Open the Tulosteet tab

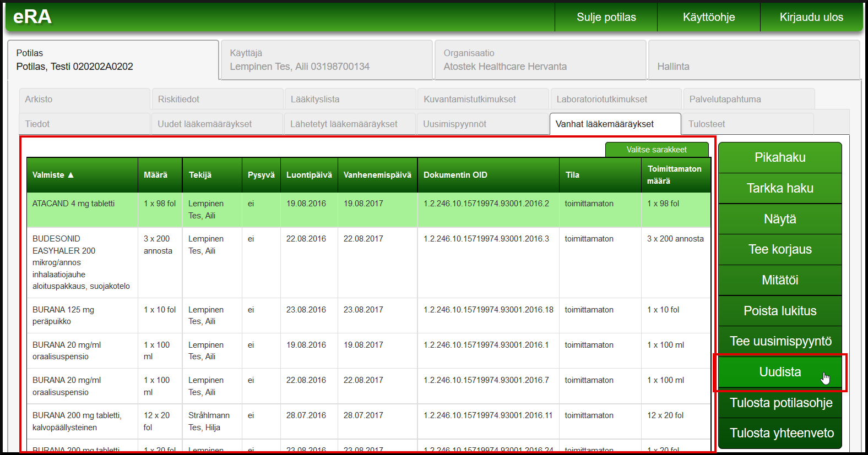[748, 124]
